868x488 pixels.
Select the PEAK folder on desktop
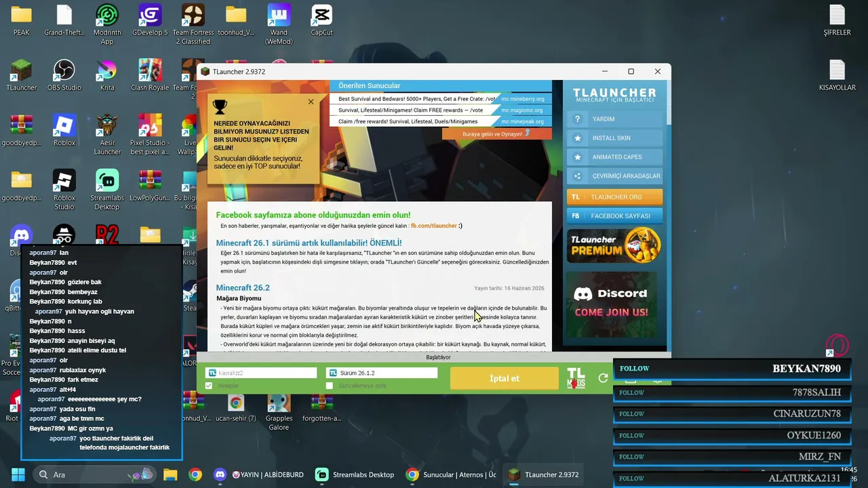coord(22,20)
